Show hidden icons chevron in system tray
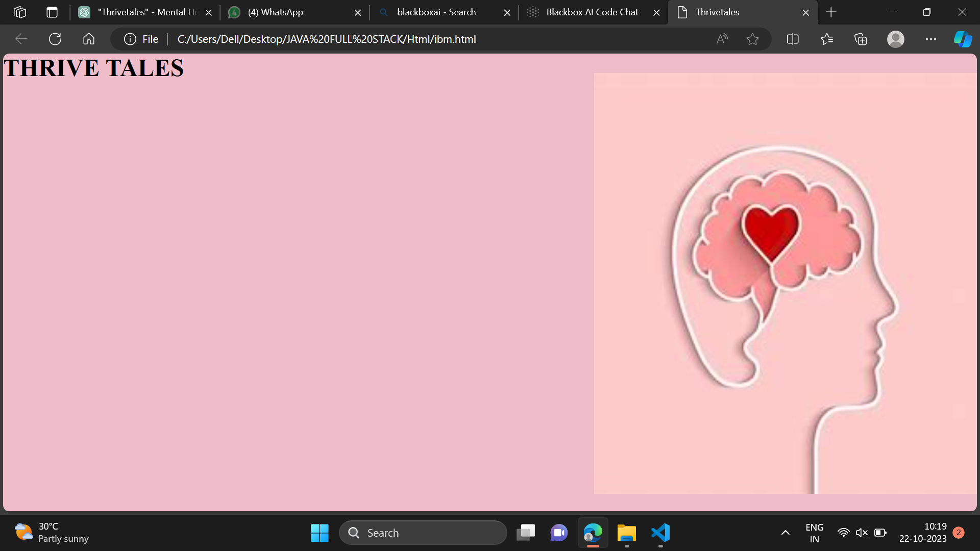980x551 pixels. pos(786,533)
